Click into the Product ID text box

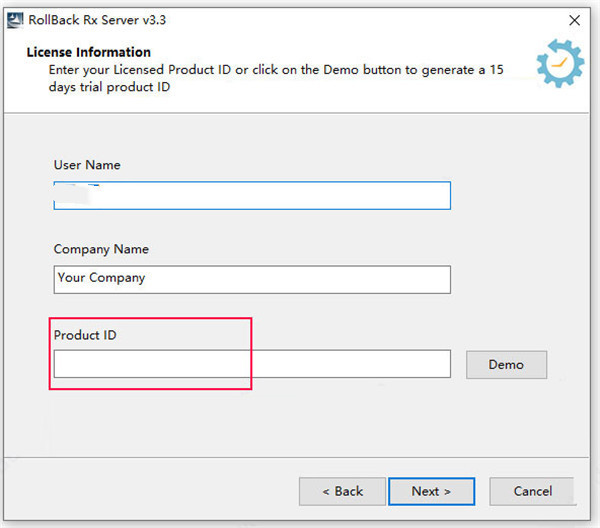tap(252, 364)
